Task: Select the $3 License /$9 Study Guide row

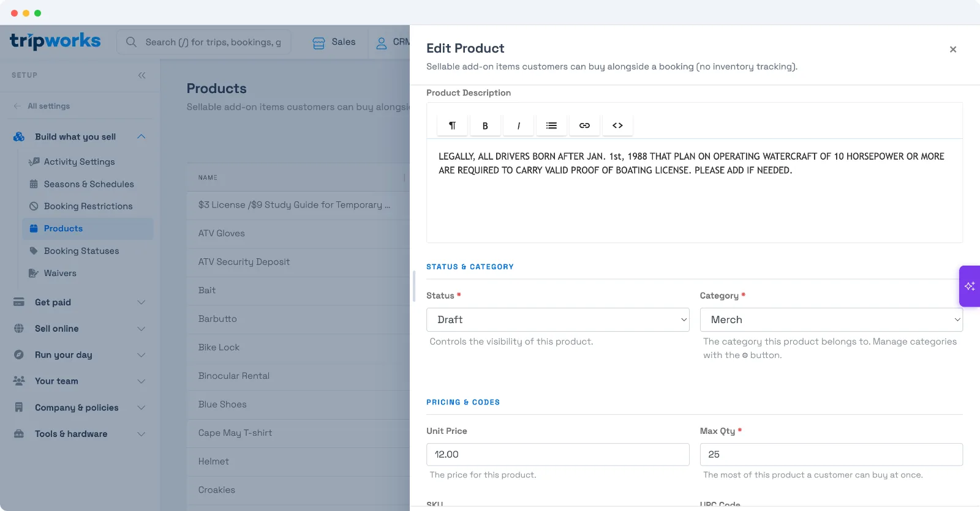Action: tap(298, 205)
